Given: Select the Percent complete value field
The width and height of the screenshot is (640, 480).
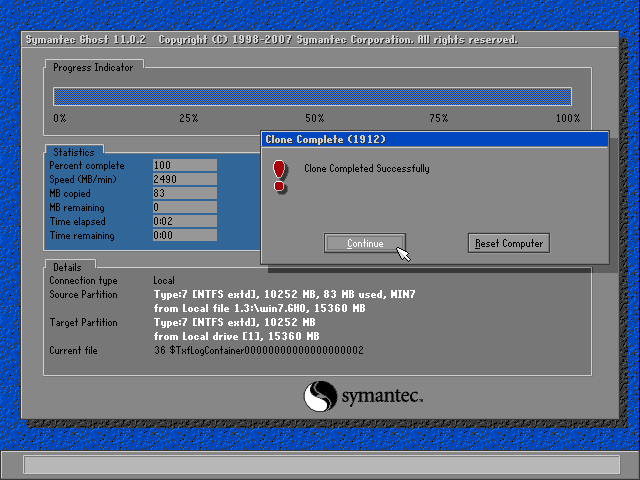Looking at the screenshot, I should click(x=184, y=165).
